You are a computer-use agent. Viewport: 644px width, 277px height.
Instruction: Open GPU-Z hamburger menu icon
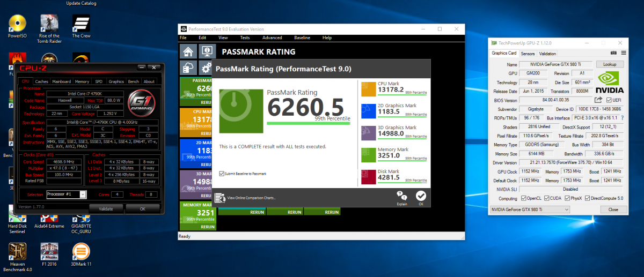624,54
